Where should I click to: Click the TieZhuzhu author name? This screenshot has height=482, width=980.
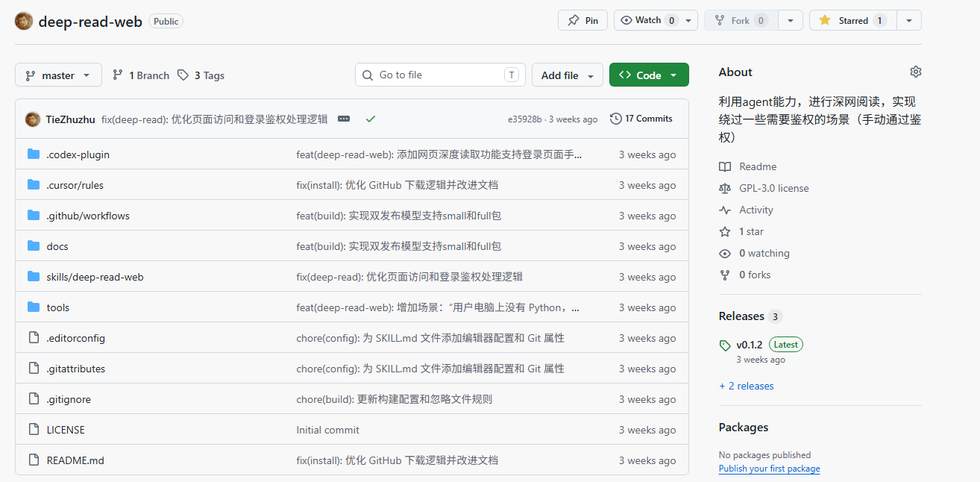(x=71, y=119)
